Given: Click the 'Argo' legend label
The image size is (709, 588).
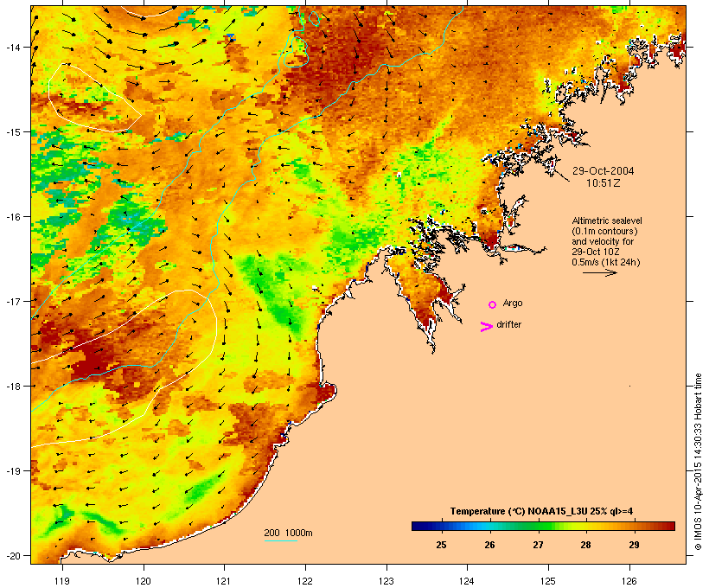Looking at the screenshot, I should (x=513, y=303).
